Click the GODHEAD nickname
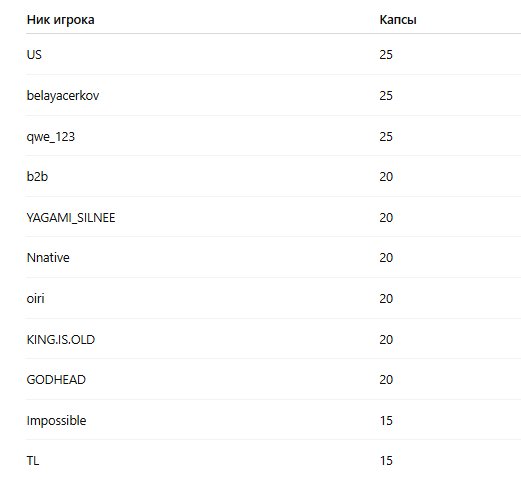Screen dimensions: 521x501 point(56,380)
